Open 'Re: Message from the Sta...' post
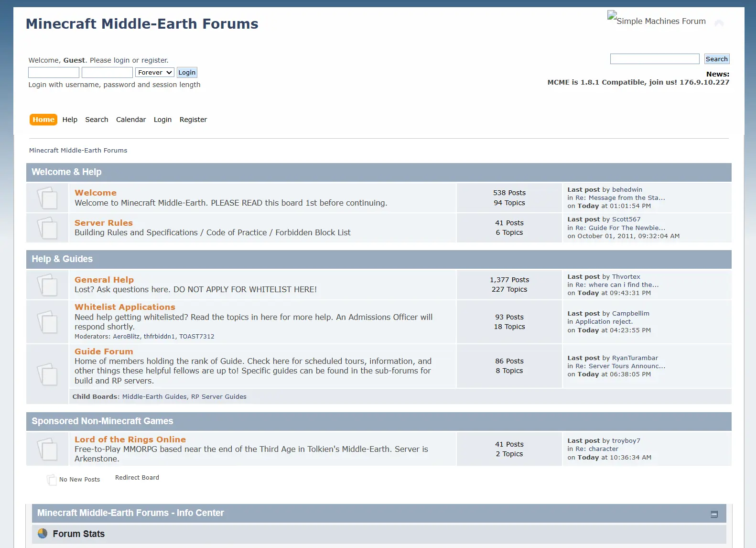This screenshot has height=548, width=756. (620, 198)
